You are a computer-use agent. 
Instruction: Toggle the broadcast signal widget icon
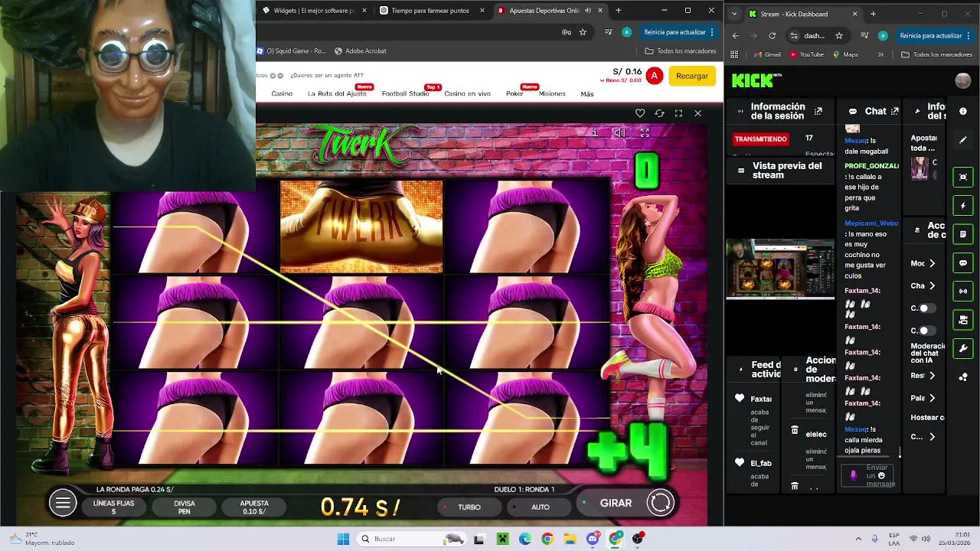point(963,291)
